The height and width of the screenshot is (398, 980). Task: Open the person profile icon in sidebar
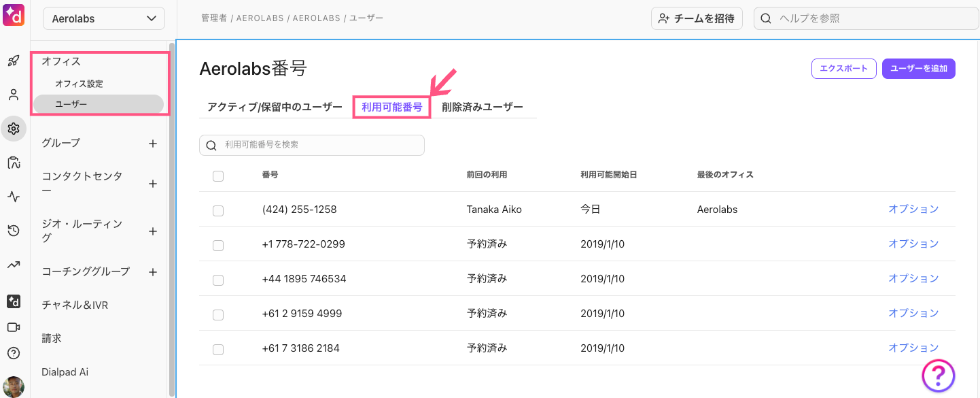click(x=13, y=95)
